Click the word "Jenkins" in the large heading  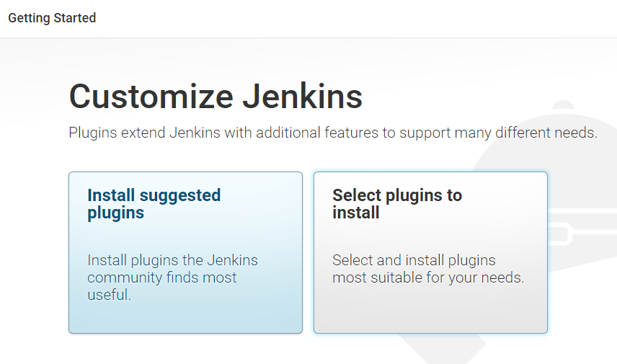(303, 97)
